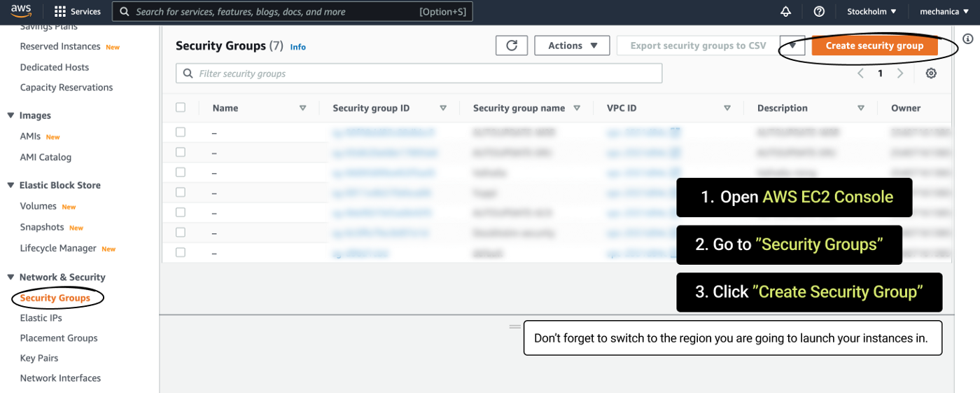Click the info panel icon at right edge
This screenshot has width=980, height=393.
[967, 39]
